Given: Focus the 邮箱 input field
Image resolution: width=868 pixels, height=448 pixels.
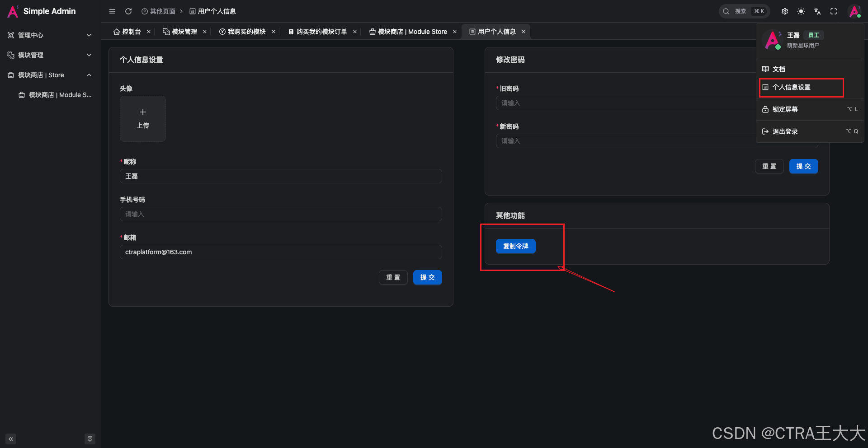Looking at the screenshot, I should point(281,252).
